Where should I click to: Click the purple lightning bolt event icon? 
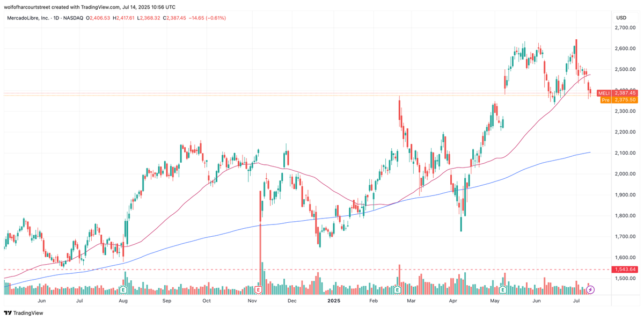[590, 289]
